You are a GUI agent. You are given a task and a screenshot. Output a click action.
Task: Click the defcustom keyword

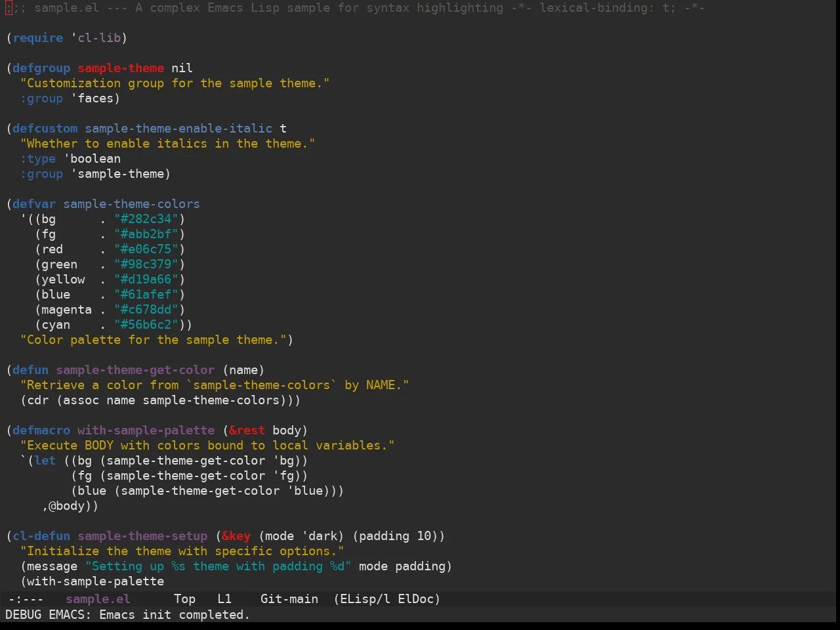45,129
